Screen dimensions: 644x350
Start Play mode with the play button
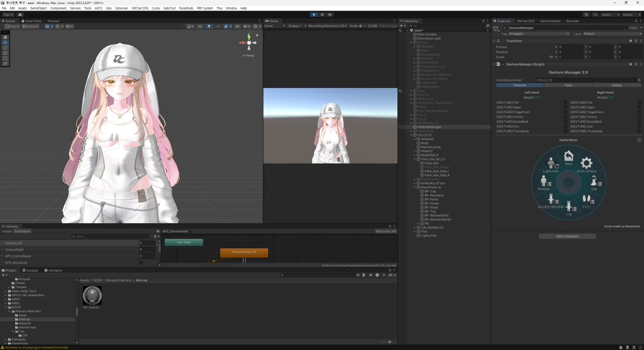pos(314,14)
